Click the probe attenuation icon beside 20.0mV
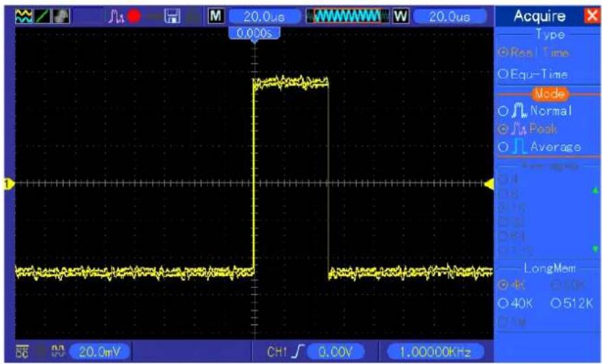The height and width of the screenshot is (364, 602). tap(58, 351)
